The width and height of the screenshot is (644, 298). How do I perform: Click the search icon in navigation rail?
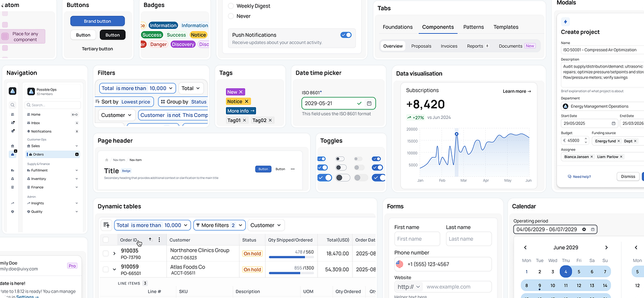pyautogui.click(x=12, y=105)
